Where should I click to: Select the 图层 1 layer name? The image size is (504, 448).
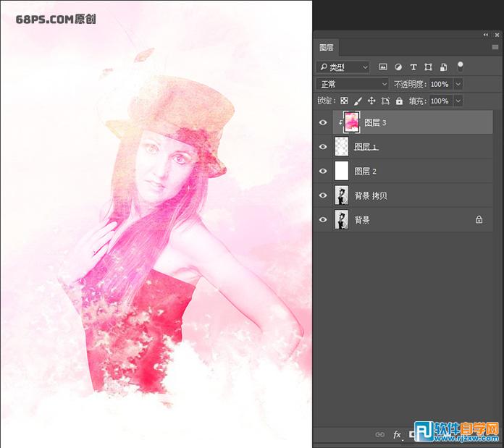(x=366, y=147)
